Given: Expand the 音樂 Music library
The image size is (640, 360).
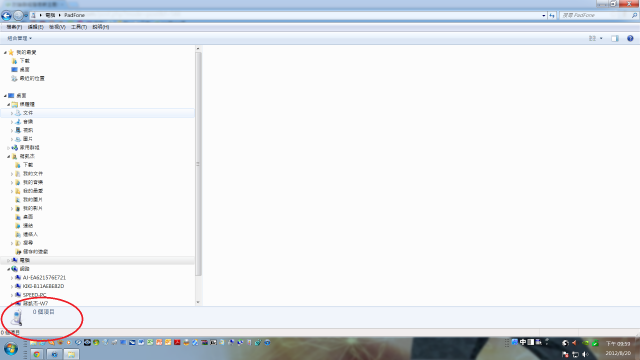Looking at the screenshot, I should (12, 122).
